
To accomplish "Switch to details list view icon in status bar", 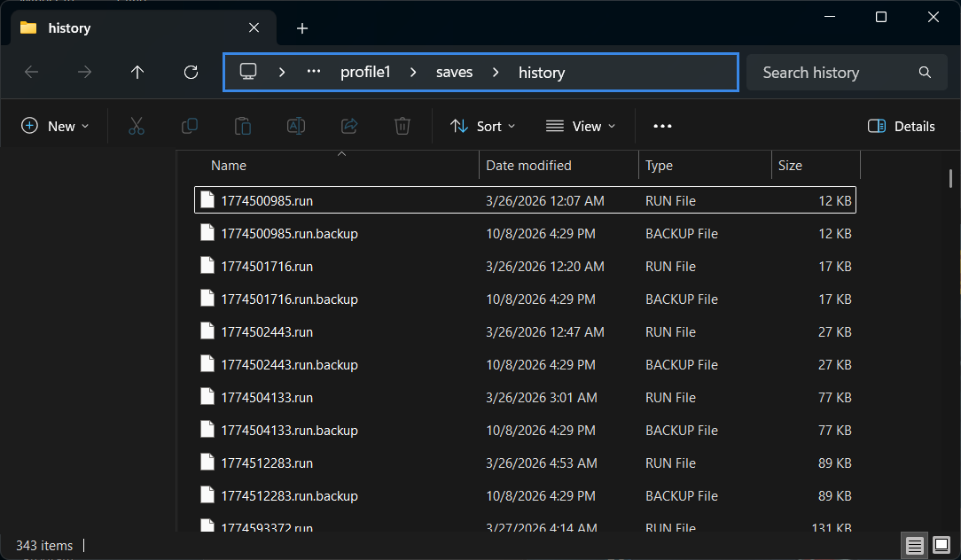I will pyautogui.click(x=914, y=545).
